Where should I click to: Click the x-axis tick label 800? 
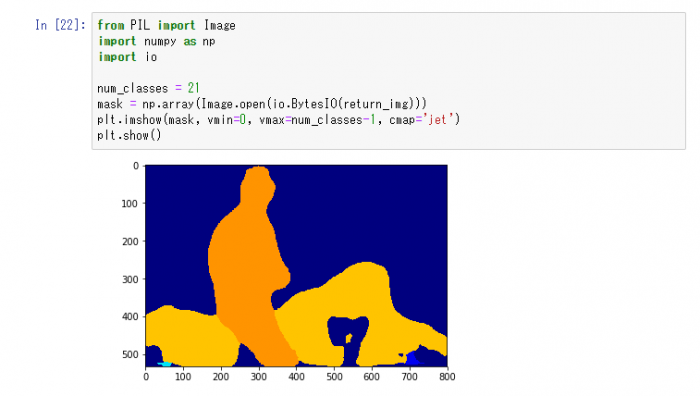[447, 377]
